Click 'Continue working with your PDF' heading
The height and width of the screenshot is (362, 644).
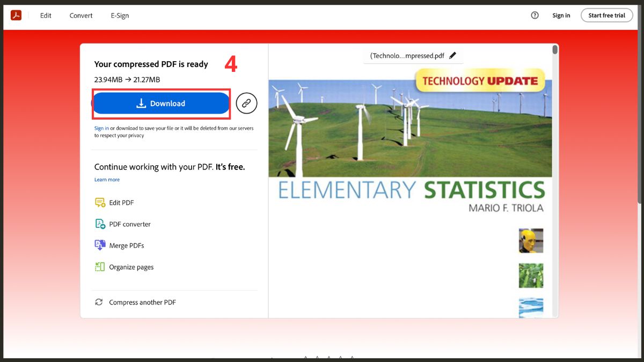coord(170,167)
